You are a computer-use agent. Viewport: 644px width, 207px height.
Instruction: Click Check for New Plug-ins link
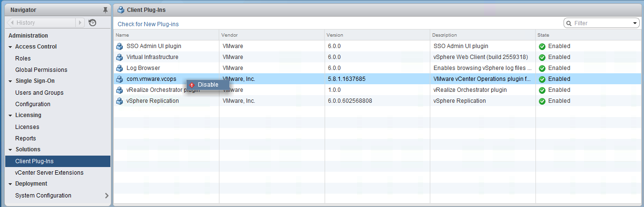click(148, 24)
